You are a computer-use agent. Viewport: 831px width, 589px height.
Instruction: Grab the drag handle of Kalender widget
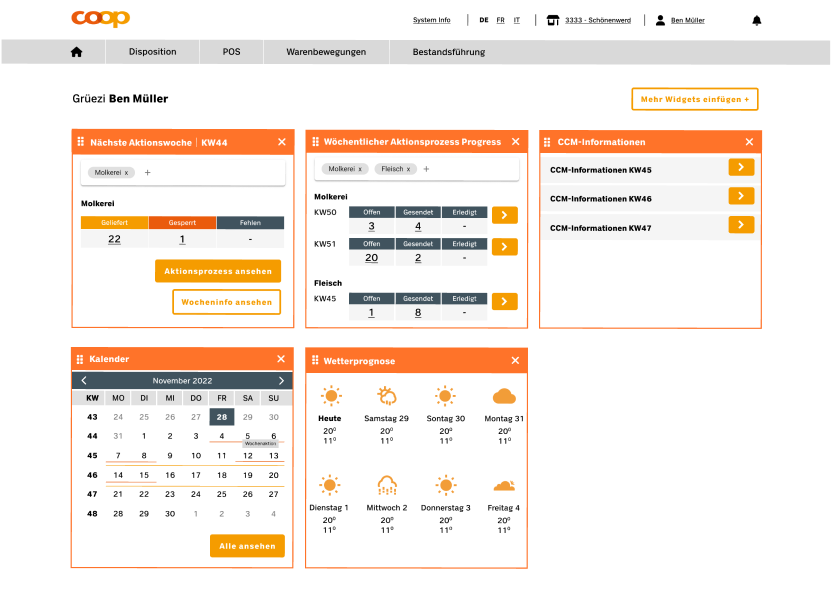[80, 359]
